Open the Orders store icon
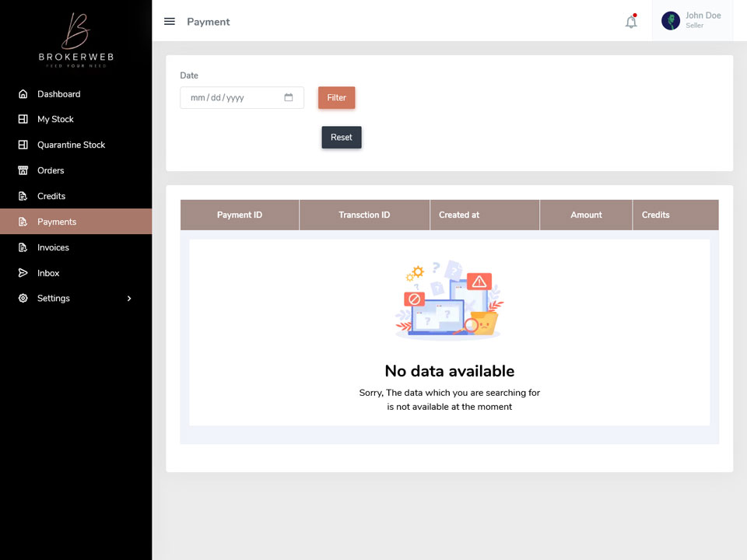747x560 pixels. [23, 170]
